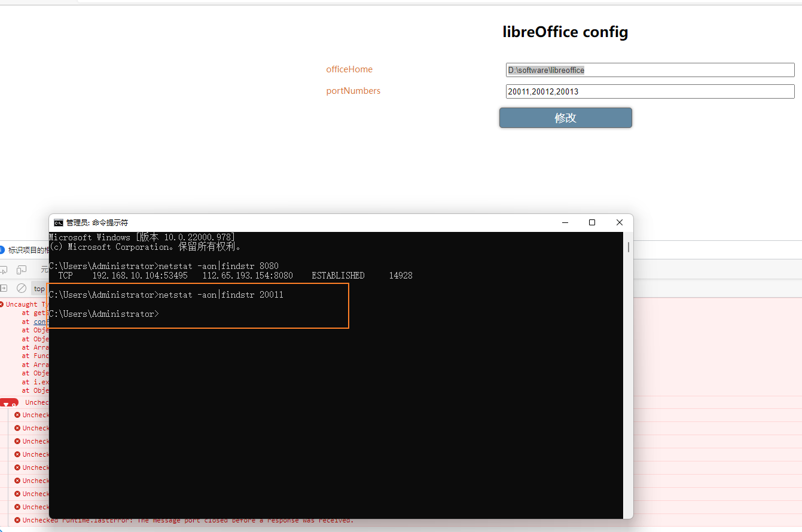802x532 pixels.
Task: Click the command prompt vertical scrollbar thumb
Action: pos(629,247)
